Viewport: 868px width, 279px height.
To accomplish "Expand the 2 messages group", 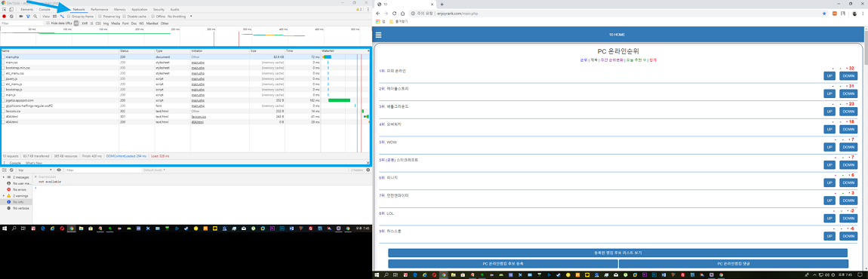I will coord(3,177).
